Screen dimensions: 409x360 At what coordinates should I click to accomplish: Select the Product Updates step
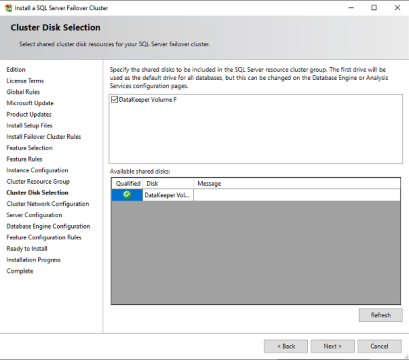click(x=29, y=114)
